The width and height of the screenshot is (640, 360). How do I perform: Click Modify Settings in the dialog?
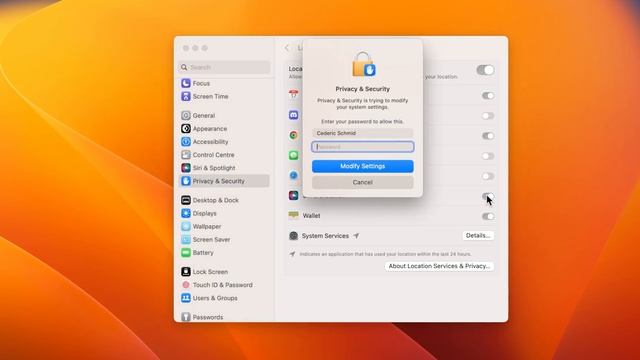click(362, 166)
